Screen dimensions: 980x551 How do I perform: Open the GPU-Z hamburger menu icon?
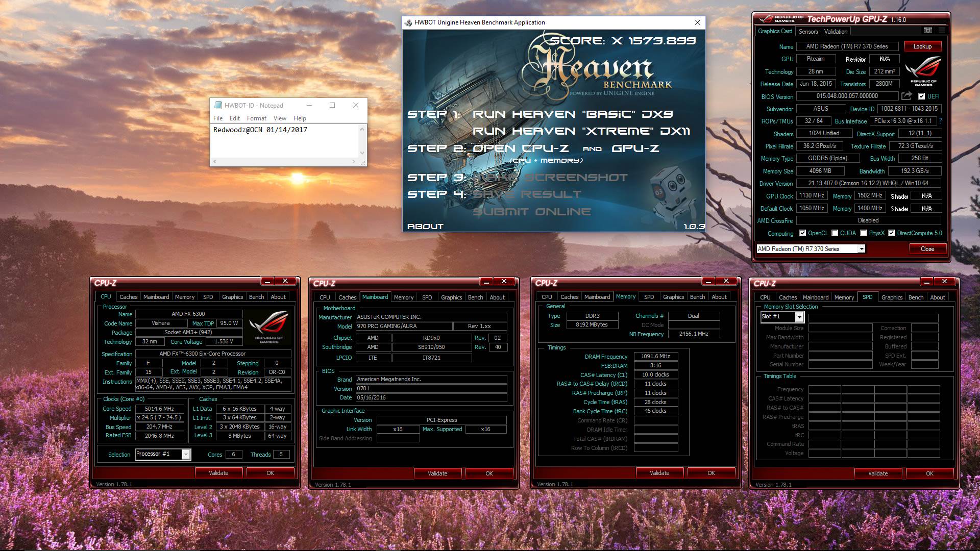click(x=942, y=31)
